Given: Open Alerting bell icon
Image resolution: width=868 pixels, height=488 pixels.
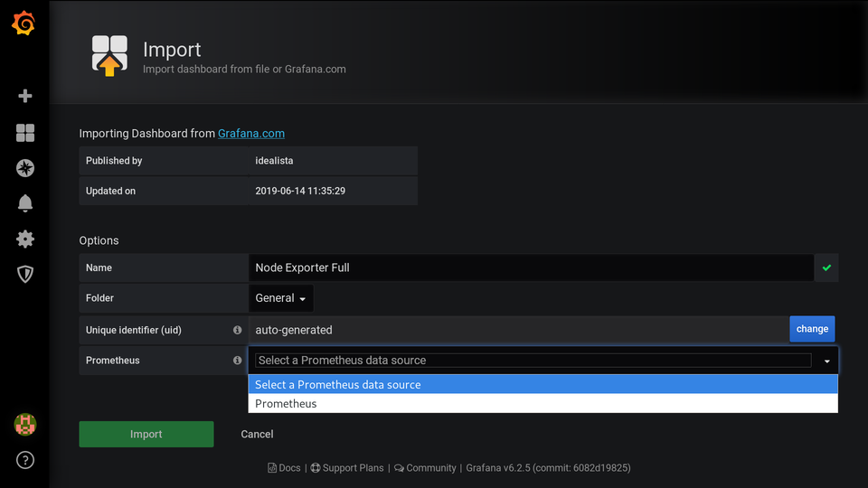Looking at the screenshot, I should (25, 203).
